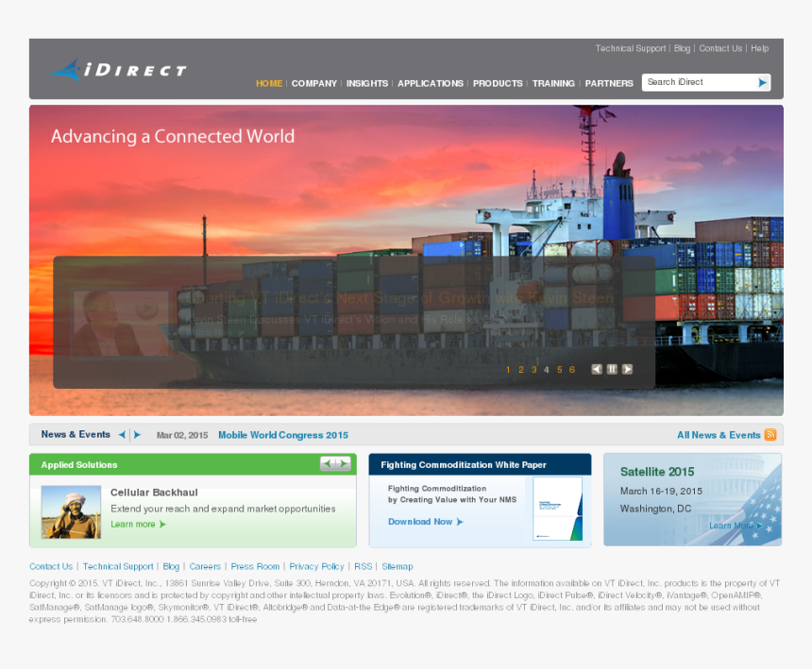Open the Satellite 2015 heading
Screen dimensions: 812x669
[x=657, y=472]
